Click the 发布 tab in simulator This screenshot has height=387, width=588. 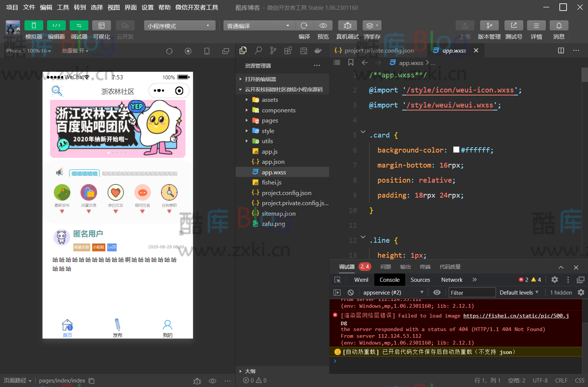117,328
